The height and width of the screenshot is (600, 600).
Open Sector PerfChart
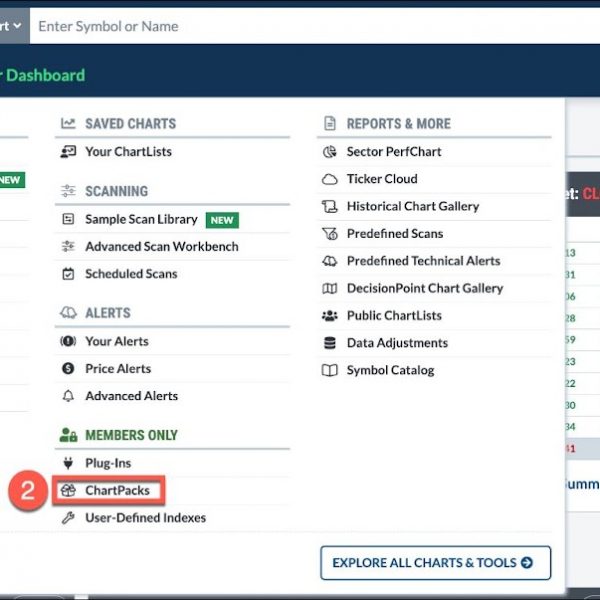tap(394, 152)
